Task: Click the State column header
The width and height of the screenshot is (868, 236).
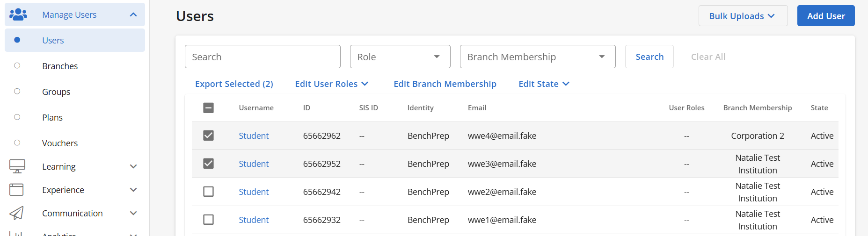Action: click(x=819, y=108)
